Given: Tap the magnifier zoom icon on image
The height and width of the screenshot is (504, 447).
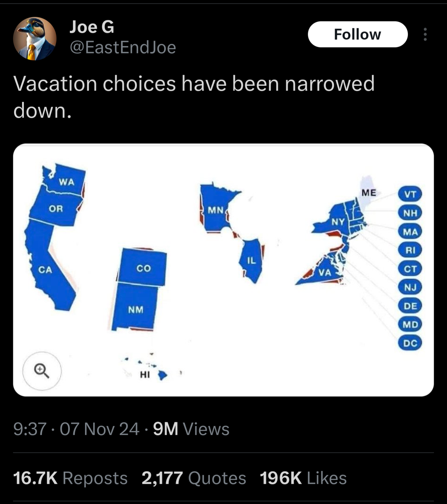Looking at the screenshot, I should 42,371.
